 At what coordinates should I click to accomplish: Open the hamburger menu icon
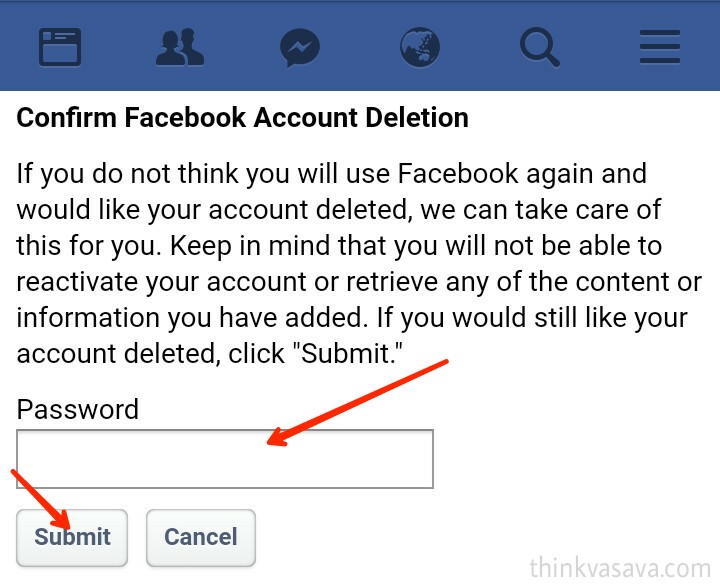coord(660,46)
